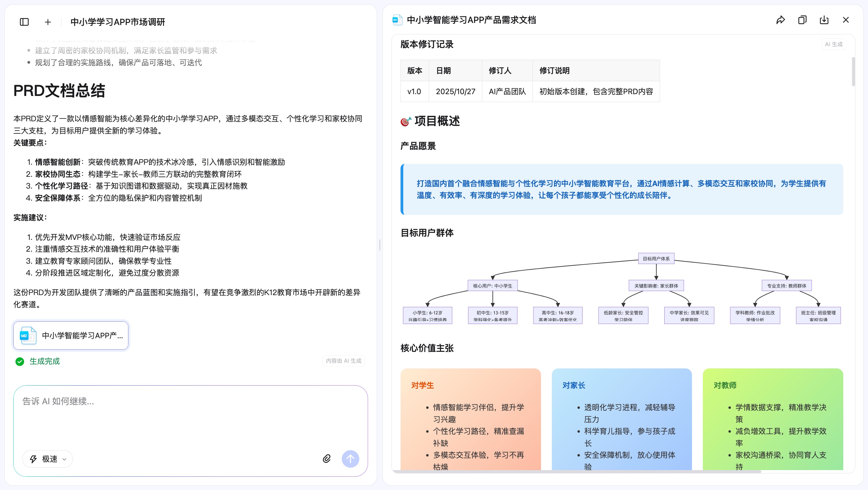Click the horizontal scrollbar under document
This screenshot has width=868, height=490.
tap(576, 472)
